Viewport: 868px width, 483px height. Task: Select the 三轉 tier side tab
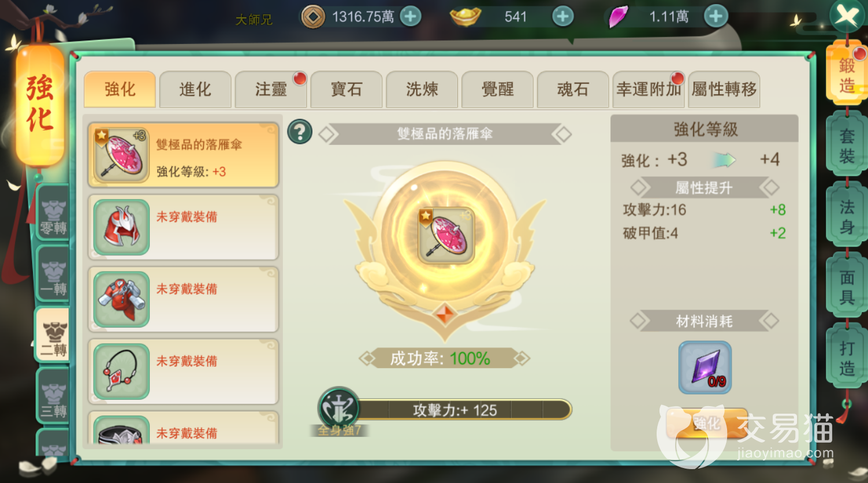53,397
